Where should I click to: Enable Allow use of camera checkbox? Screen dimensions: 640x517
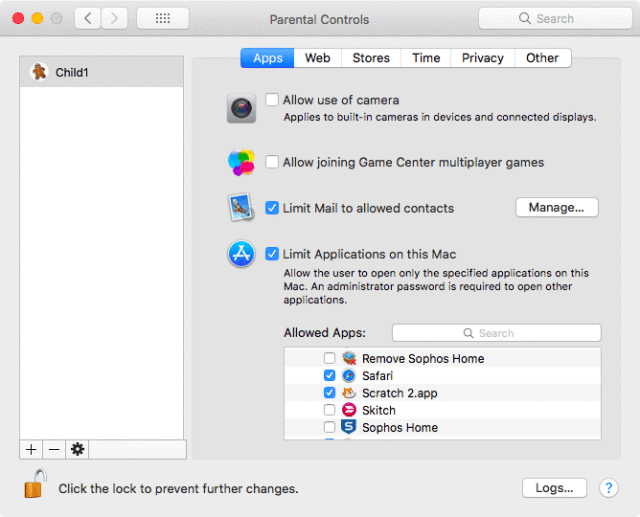point(272,100)
